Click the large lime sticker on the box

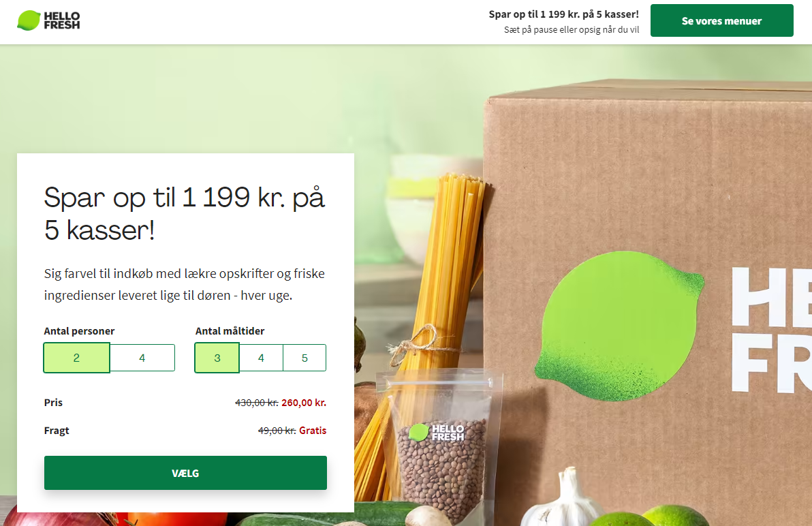coord(619,326)
